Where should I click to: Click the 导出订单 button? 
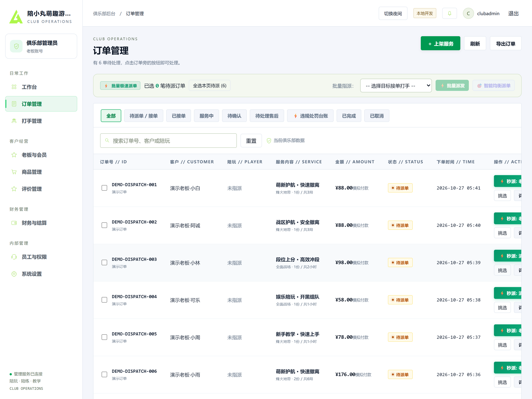506,44
